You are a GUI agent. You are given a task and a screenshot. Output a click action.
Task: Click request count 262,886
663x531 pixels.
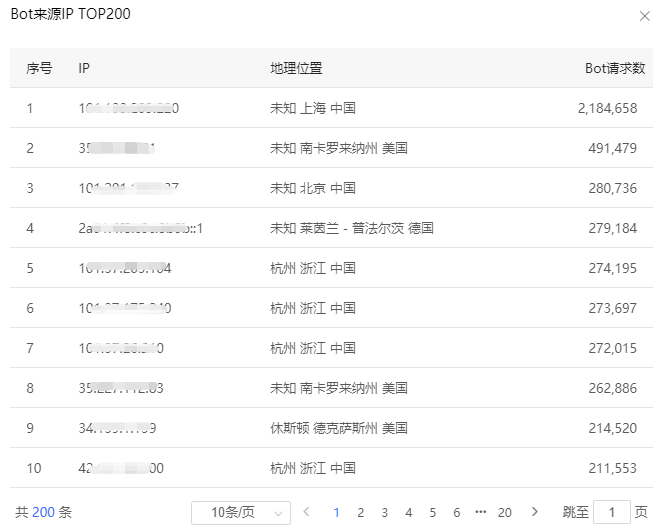coord(612,388)
